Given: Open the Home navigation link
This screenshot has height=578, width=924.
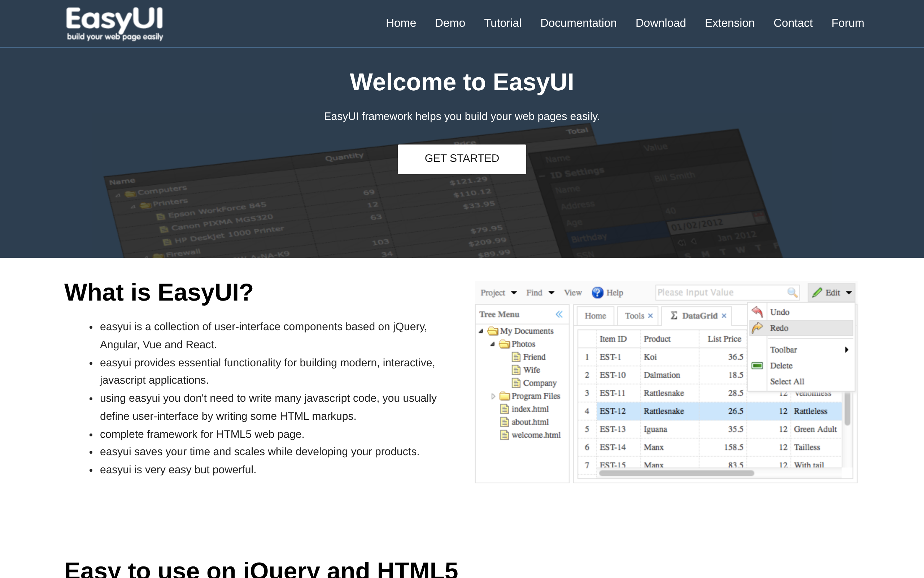Looking at the screenshot, I should (401, 23).
